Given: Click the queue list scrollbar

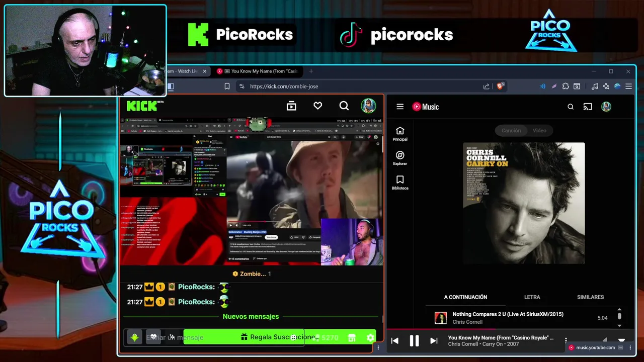Looking at the screenshot, I should click(619, 317).
